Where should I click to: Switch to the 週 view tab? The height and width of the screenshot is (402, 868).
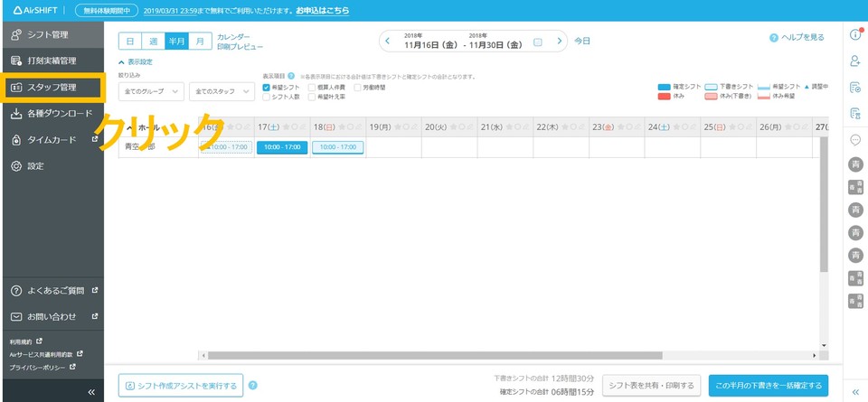154,42
